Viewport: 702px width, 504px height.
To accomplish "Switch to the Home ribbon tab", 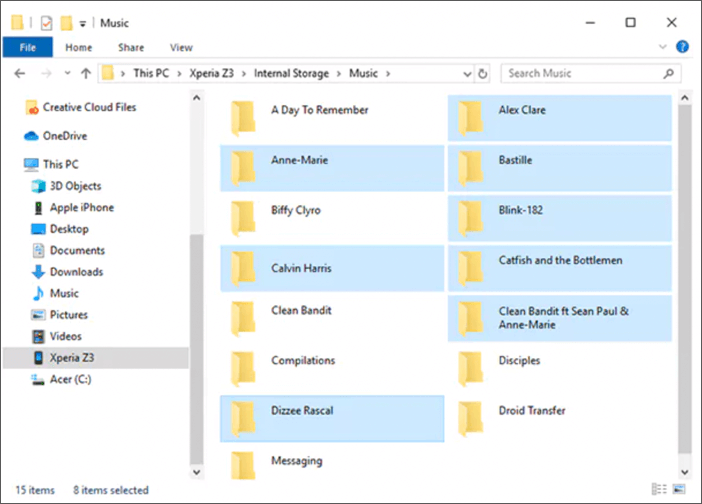I will (79, 47).
